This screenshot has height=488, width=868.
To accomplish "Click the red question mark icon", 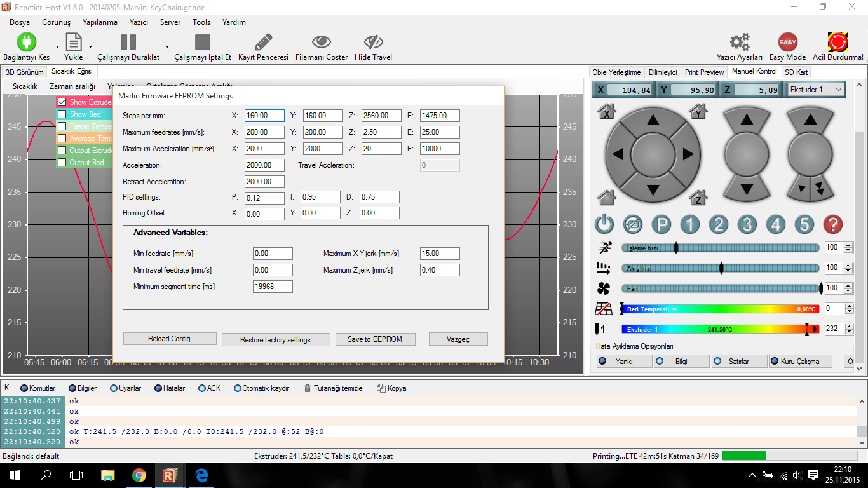I will [832, 224].
